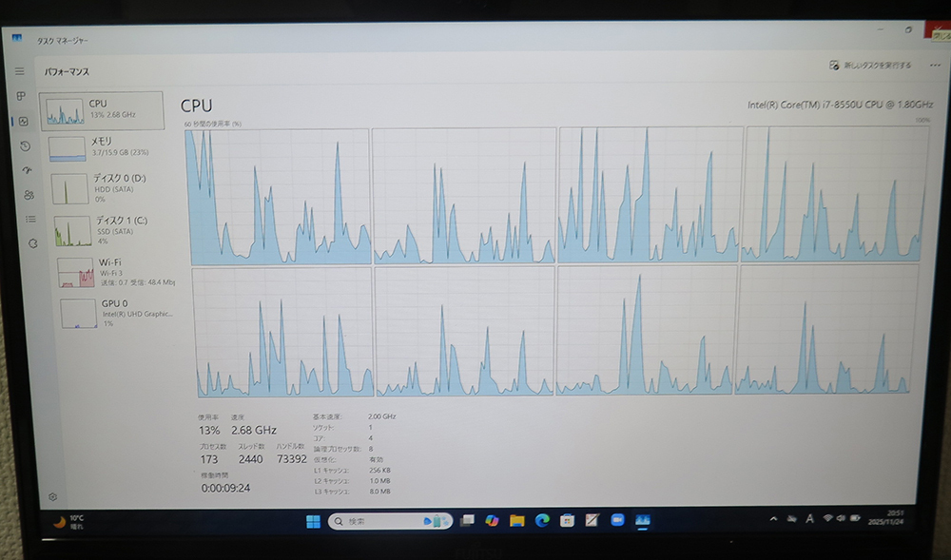Click the IME input mode A indicator
Image resolution: width=951 pixels, height=560 pixels.
pyautogui.click(x=809, y=519)
